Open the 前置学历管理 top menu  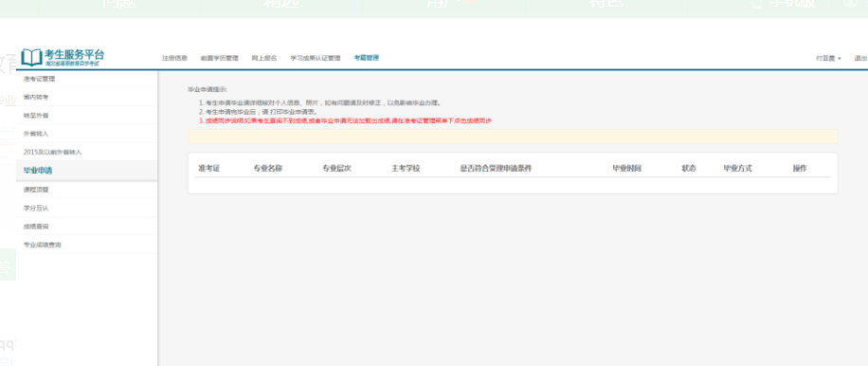219,58
